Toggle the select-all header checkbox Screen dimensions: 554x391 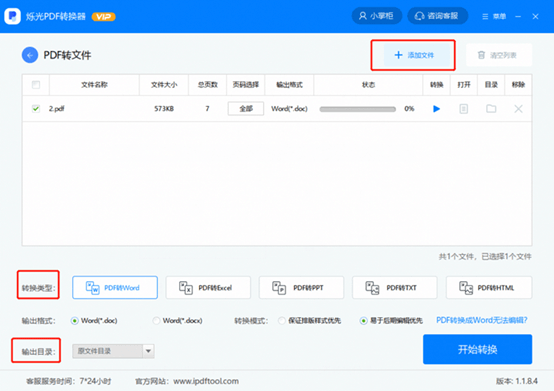[36, 85]
